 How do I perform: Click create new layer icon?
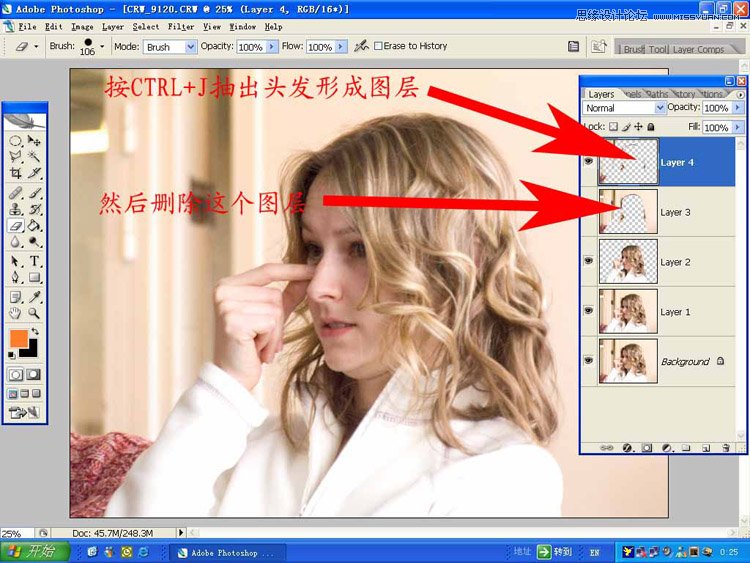point(706,448)
